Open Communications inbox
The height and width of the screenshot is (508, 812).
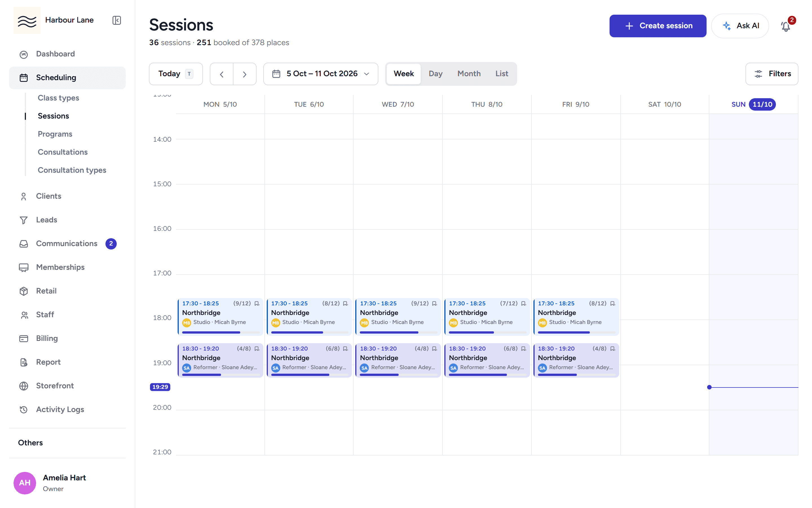(67, 244)
